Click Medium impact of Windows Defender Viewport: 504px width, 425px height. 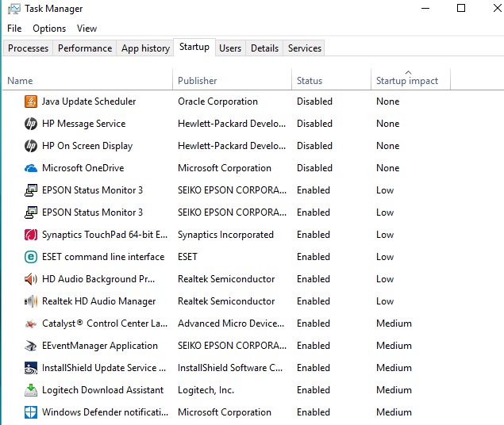point(394,412)
